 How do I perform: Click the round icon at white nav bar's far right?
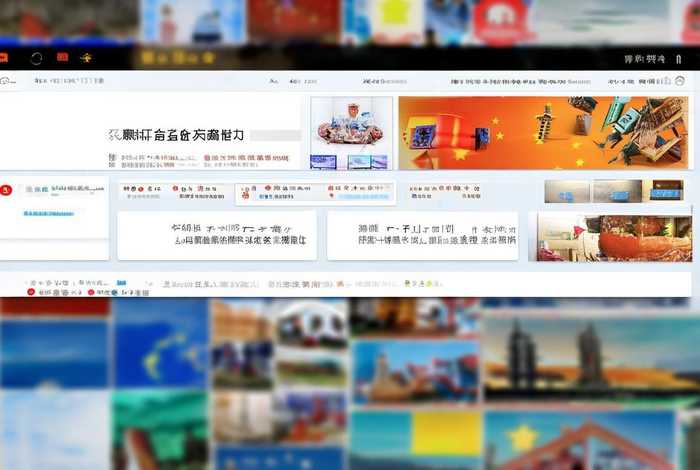tap(680, 81)
